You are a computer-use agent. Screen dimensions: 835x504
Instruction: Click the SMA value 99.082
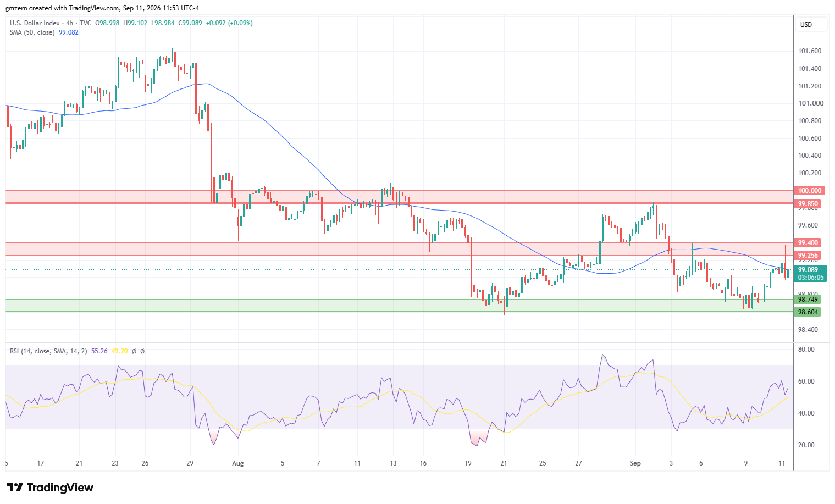[69, 32]
